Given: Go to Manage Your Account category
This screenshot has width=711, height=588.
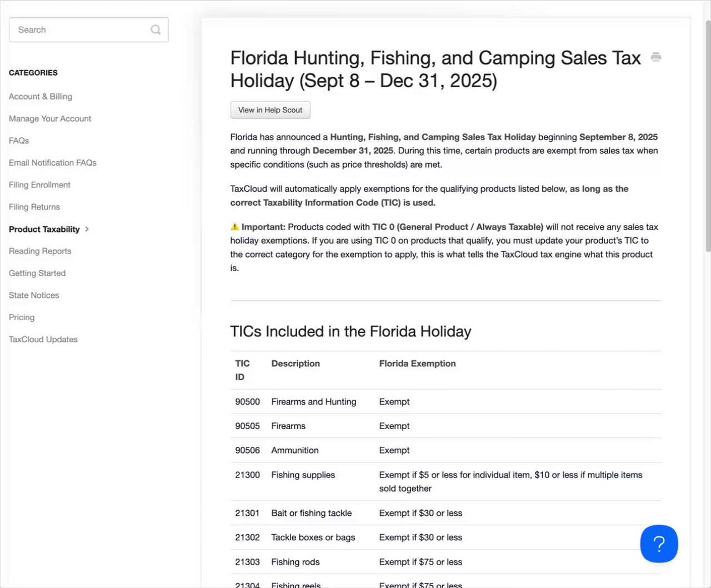Looking at the screenshot, I should click(x=50, y=118).
